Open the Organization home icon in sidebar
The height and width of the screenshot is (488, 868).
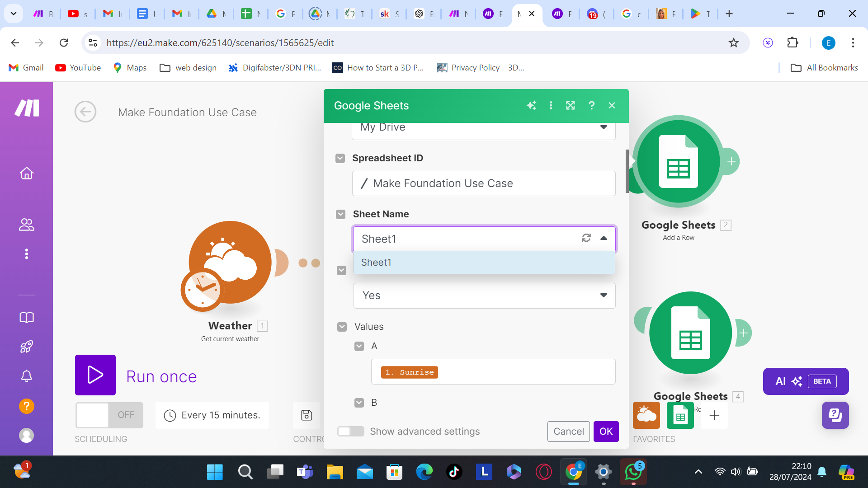tap(27, 174)
